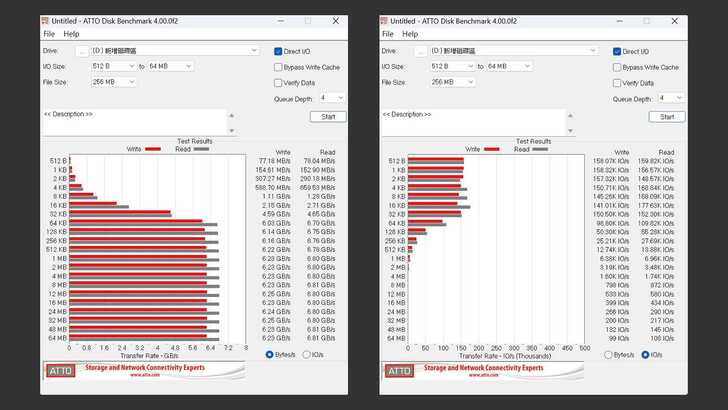Screen dimensions: 728x410
Task: Open www.atto.com link in right window banner
Action: 483,375
